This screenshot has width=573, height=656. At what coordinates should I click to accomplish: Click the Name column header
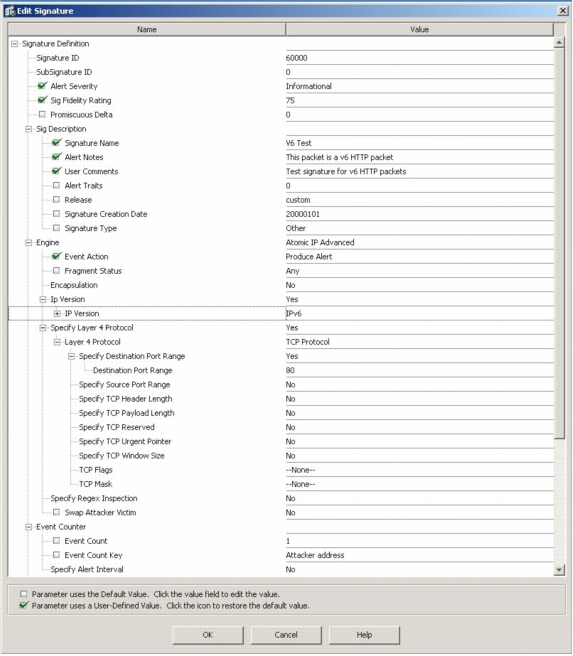(147, 29)
